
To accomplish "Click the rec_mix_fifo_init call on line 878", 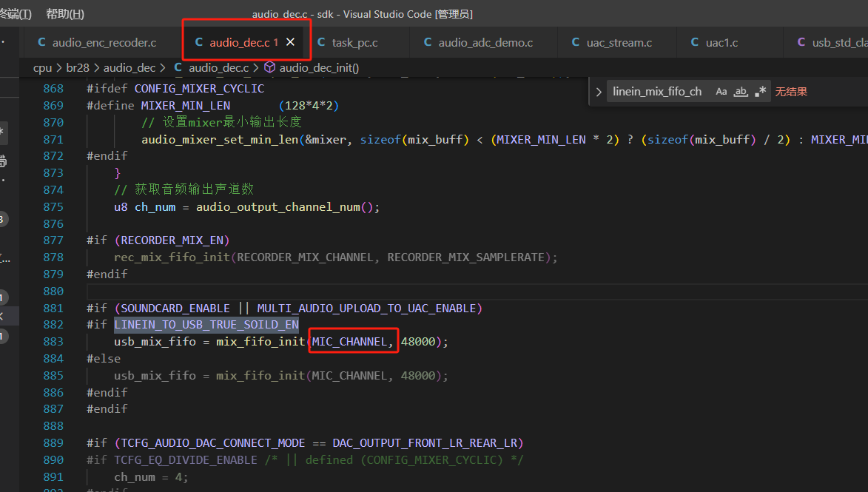I will (x=172, y=257).
